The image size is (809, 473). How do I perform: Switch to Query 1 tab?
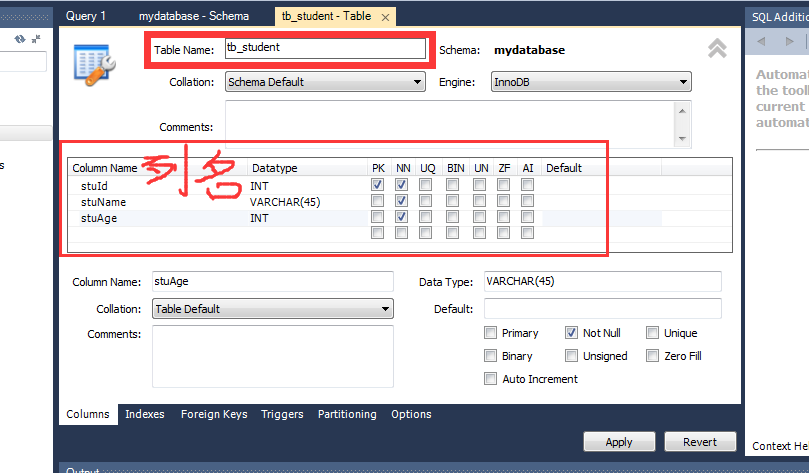86,16
